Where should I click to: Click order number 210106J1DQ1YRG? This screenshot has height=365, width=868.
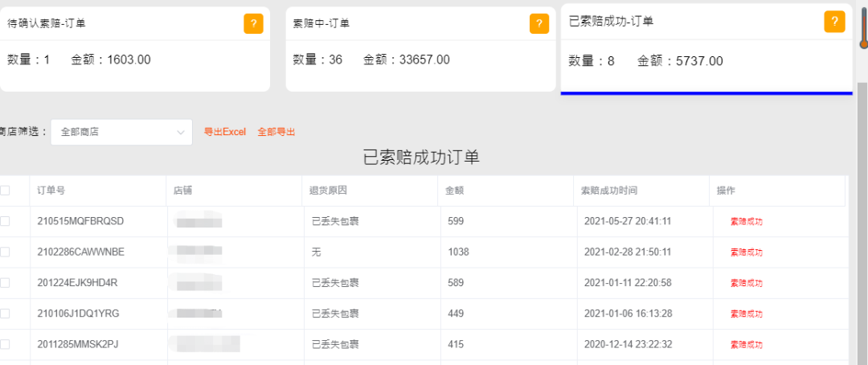pyautogui.click(x=78, y=314)
